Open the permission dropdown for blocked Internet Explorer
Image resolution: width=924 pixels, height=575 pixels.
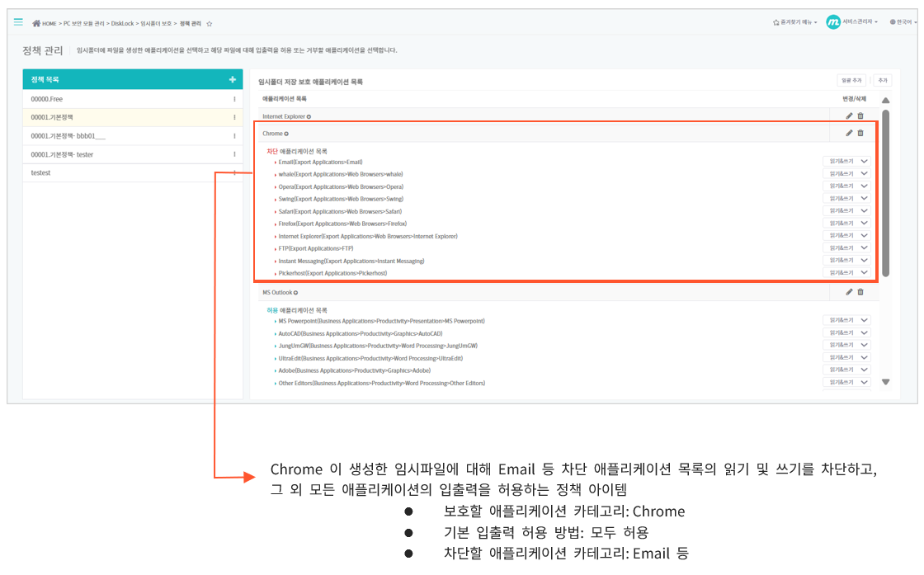click(846, 236)
